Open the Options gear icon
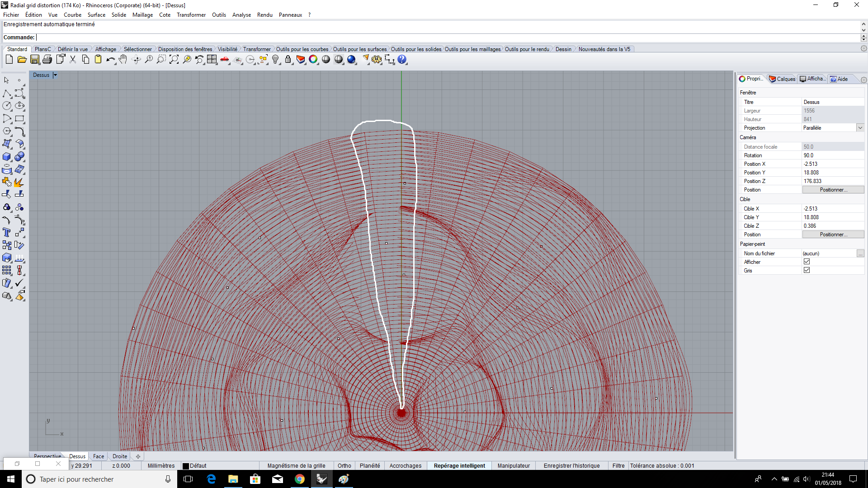This screenshot has width=868, height=488. pyautogui.click(x=377, y=60)
